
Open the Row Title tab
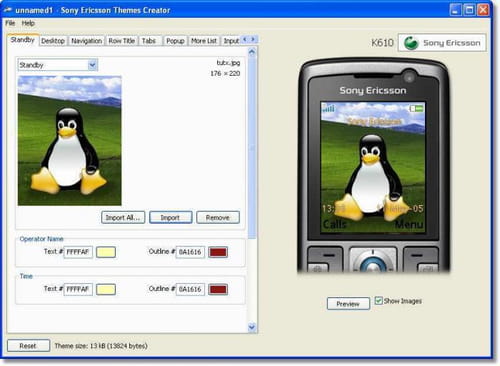121,41
